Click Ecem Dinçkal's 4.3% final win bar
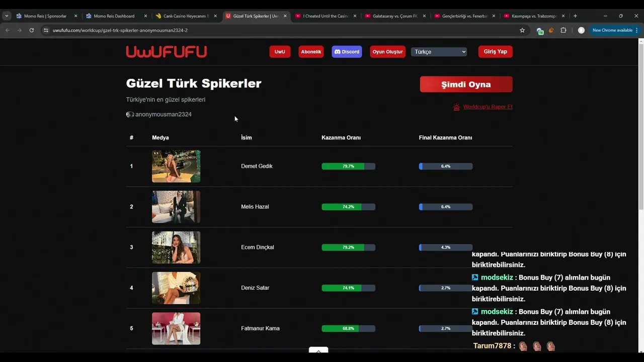Image resolution: width=644 pixels, height=362 pixels. coord(446,247)
